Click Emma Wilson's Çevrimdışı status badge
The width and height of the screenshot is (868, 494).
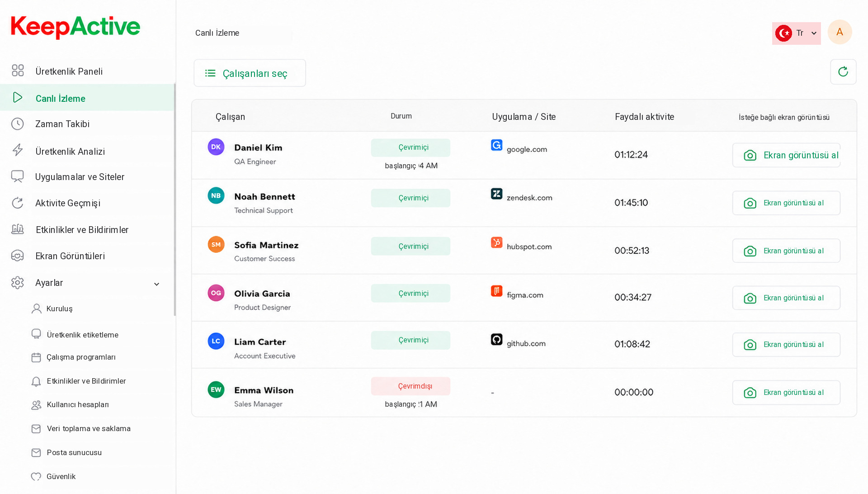410,386
